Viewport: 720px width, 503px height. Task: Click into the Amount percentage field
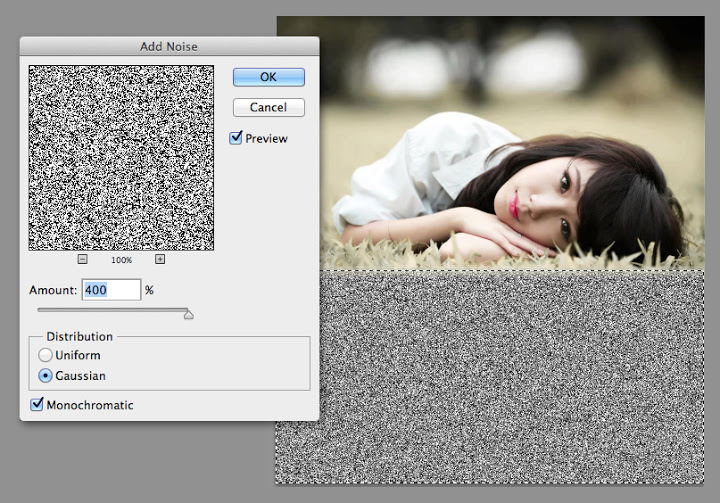(110, 290)
